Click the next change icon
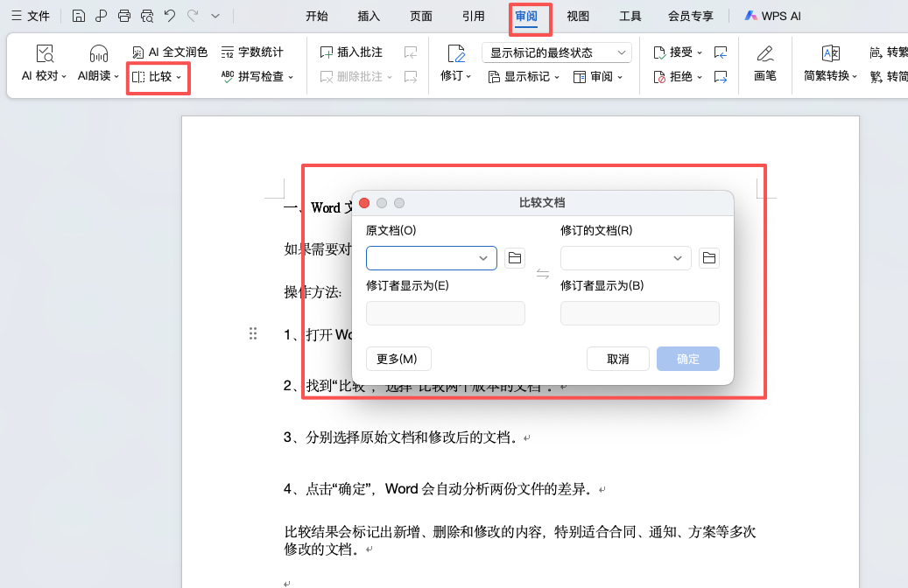The image size is (908, 588). tap(721, 76)
